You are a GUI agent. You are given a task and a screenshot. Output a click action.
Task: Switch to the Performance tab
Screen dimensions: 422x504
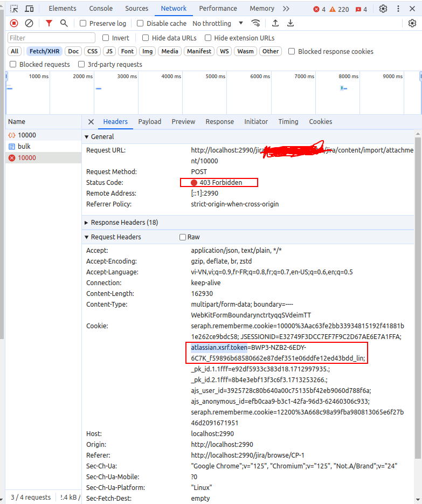(x=218, y=9)
